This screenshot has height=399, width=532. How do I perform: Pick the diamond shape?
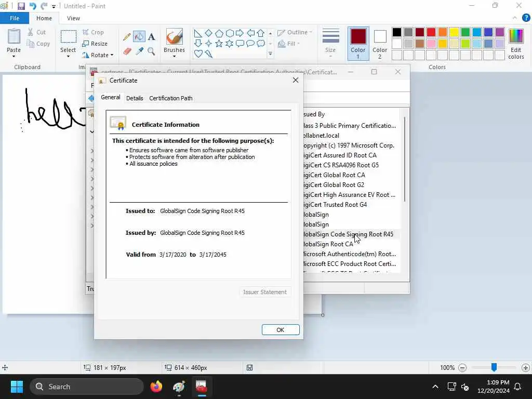209,33
